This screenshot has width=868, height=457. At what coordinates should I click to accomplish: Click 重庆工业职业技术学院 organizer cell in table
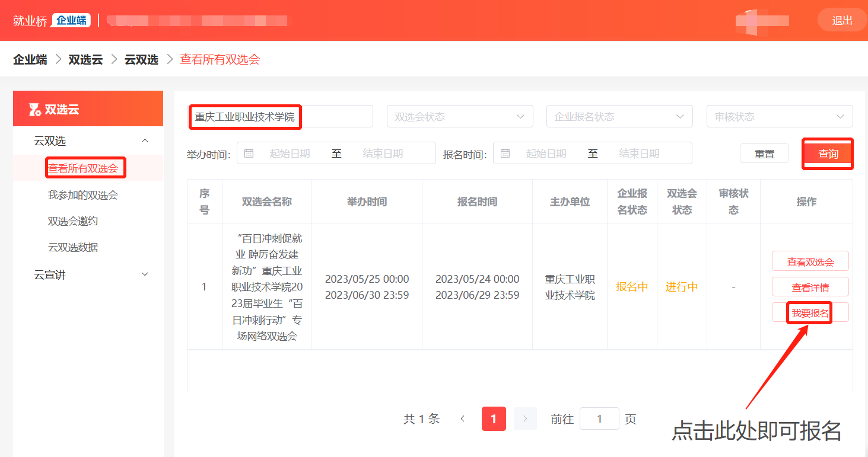pyautogui.click(x=570, y=287)
